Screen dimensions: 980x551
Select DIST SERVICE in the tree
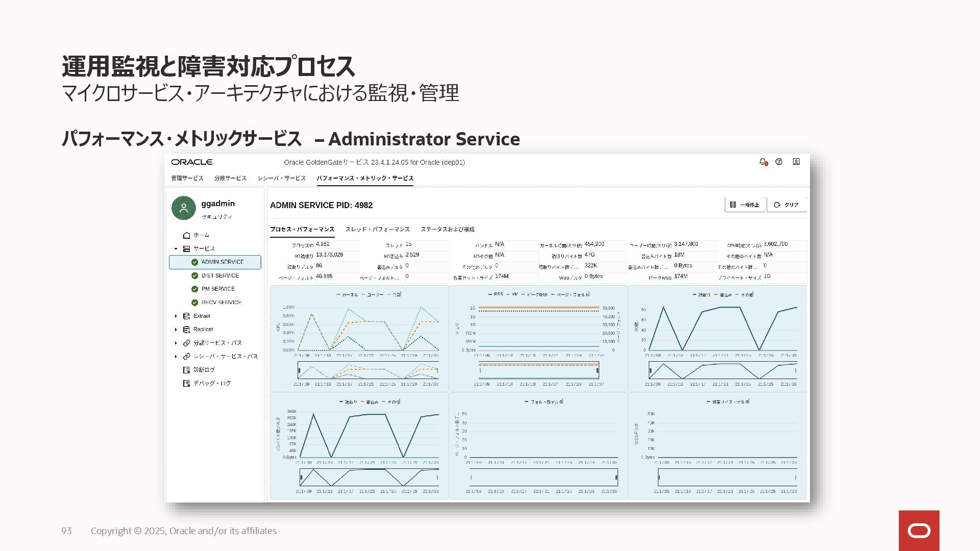[x=220, y=275]
